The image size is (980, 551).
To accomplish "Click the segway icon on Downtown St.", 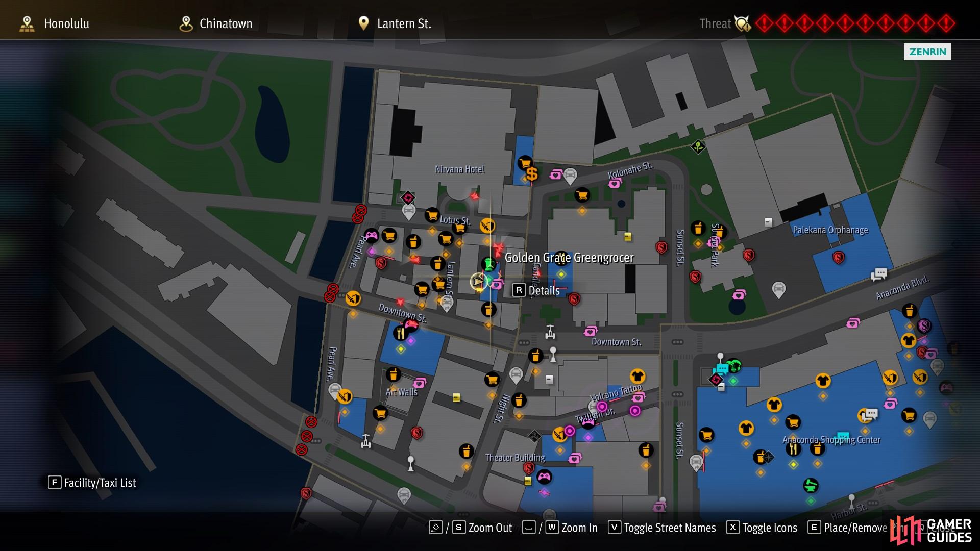I will coord(550,332).
